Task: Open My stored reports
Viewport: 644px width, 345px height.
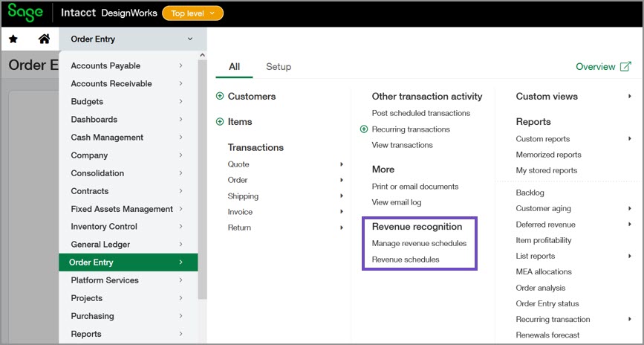Action: tap(546, 170)
